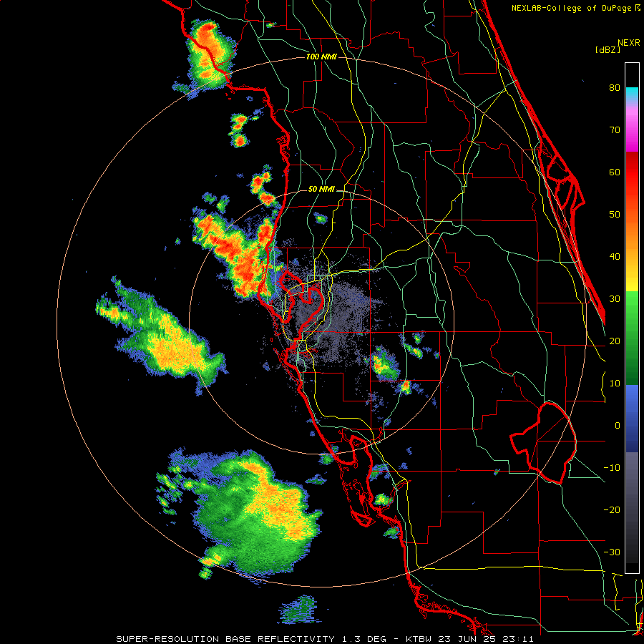
Task: Click the -10 value on dBZ scale
Action: [x=612, y=468]
